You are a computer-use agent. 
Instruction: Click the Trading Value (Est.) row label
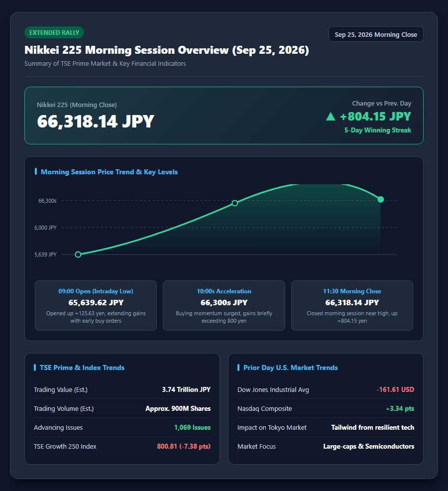61,389
